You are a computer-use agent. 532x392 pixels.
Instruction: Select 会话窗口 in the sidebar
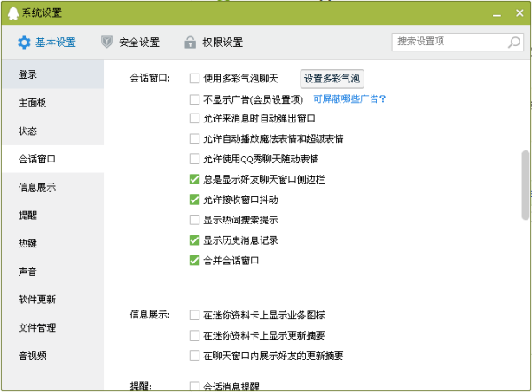click(52, 159)
